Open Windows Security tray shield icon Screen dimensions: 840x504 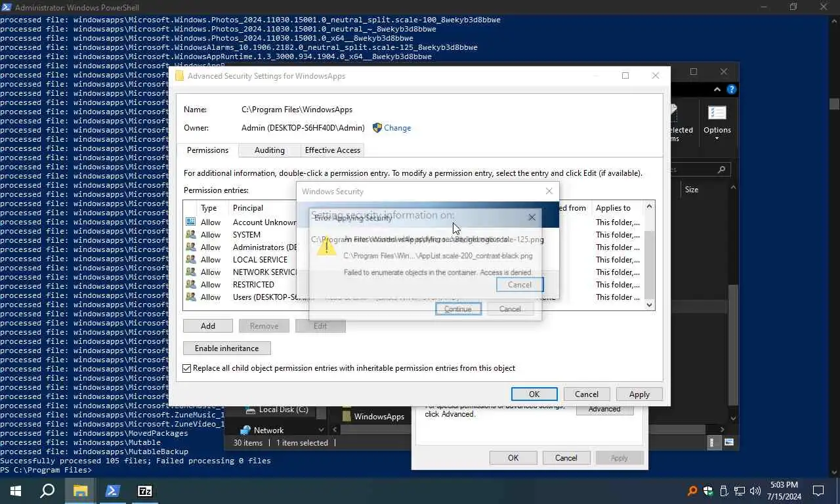coord(708,491)
